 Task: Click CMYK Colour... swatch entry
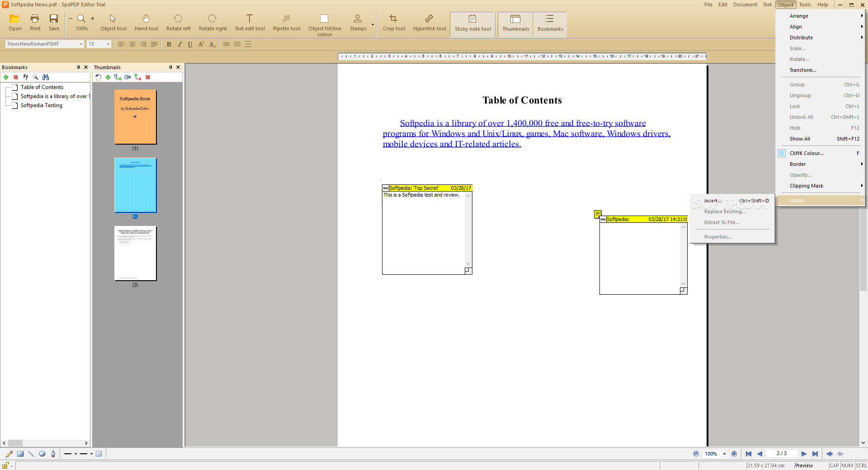point(820,153)
